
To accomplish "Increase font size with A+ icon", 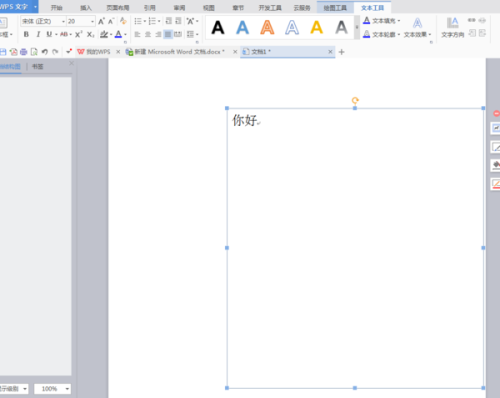I will (x=102, y=21).
